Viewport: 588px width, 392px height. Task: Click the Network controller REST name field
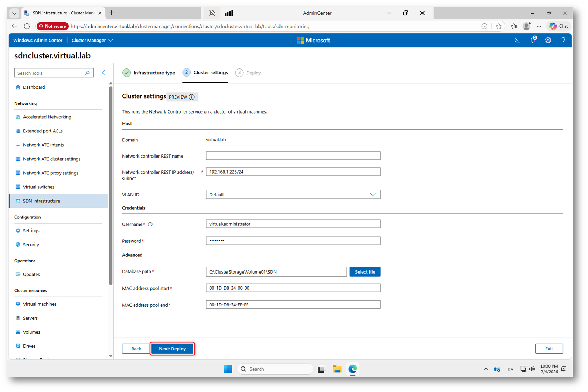[293, 156]
